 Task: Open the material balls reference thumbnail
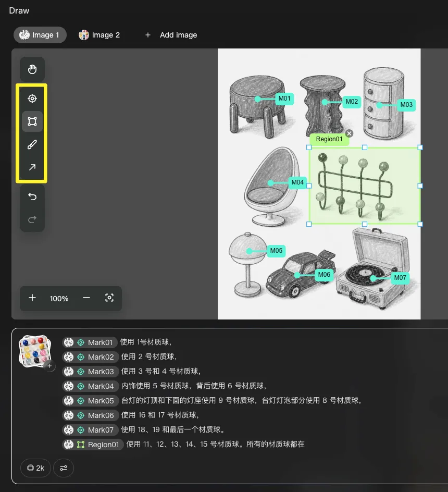pyautogui.click(x=34, y=350)
